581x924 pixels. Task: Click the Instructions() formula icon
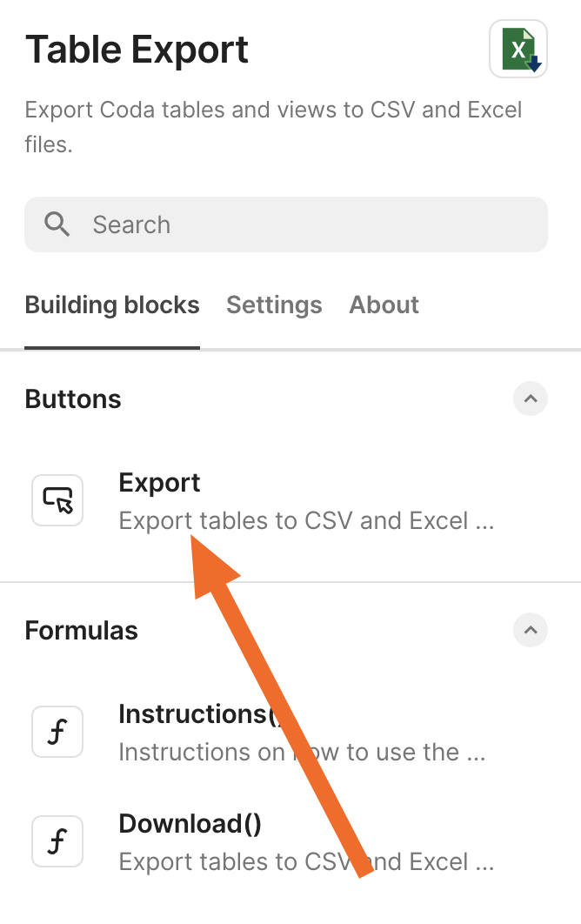(57, 733)
